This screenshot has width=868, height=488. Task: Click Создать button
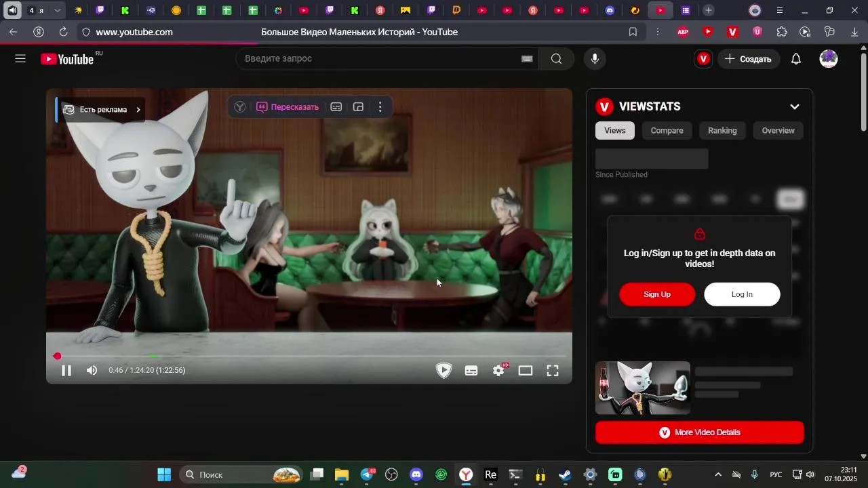click(749, 59)
